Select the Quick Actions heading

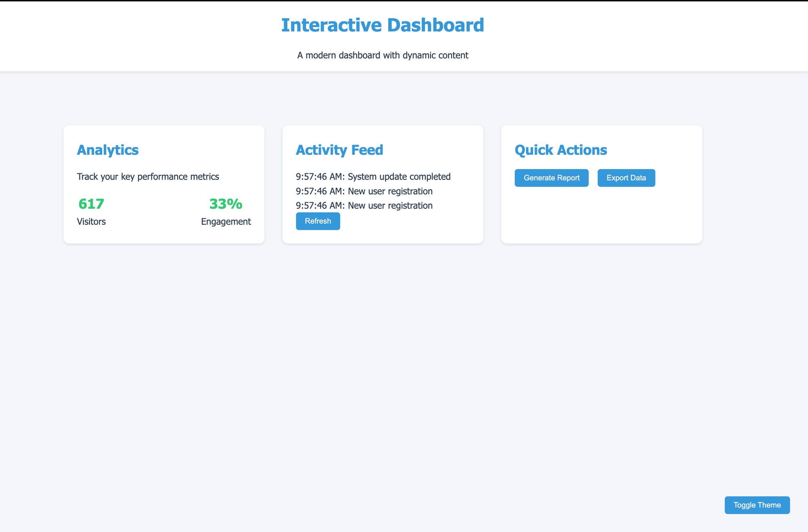560,150
